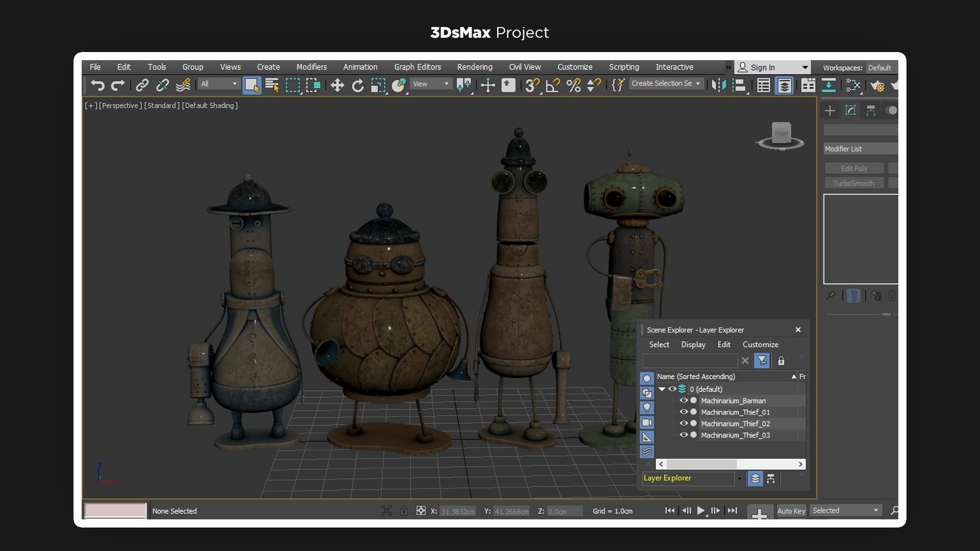Select the Select and Scale tool
This screenshot has width=980, height=551.
click(x=378, y=85)
